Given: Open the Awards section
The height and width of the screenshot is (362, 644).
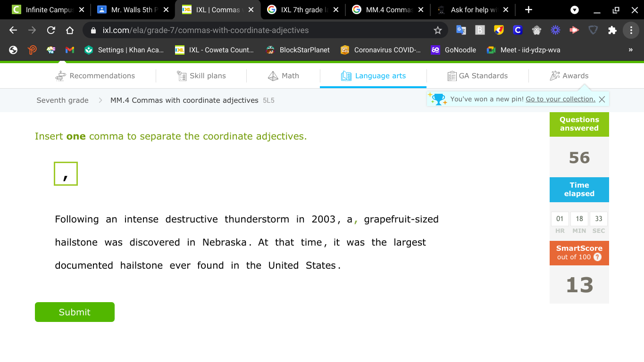Looking at the screenshot, I should click(x=569, y=76).
